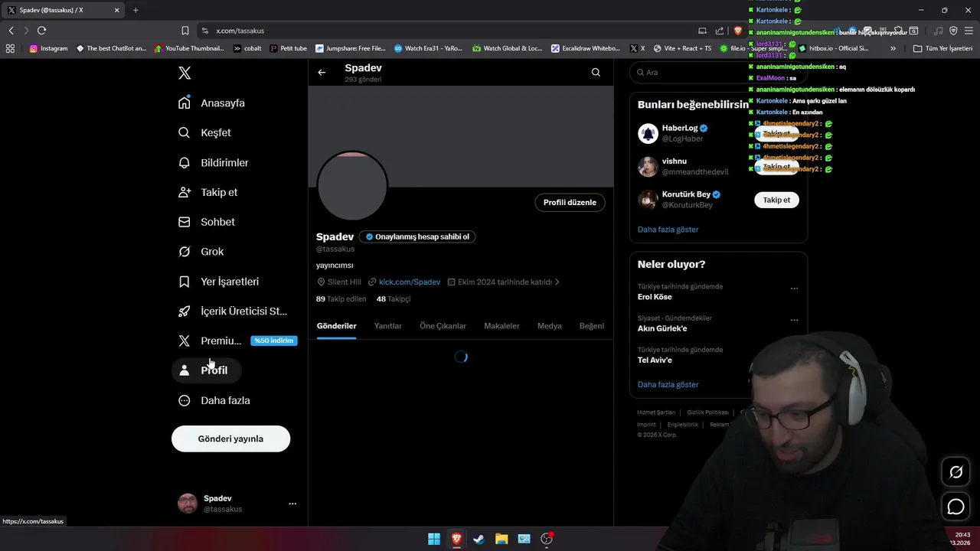Viewport: 980px width, 551px height.
Task: Switch to Öne Çıkanlar tab
Action: click(443, 326)
